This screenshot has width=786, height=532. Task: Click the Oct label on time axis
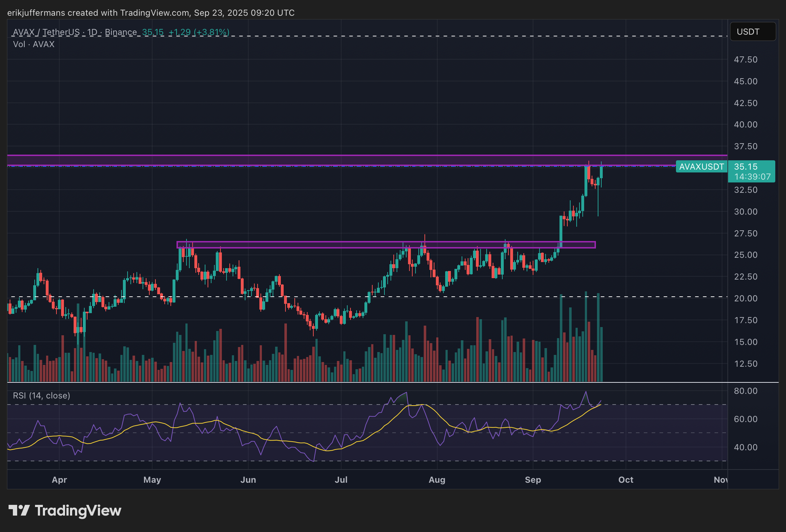tap(626, 480)
